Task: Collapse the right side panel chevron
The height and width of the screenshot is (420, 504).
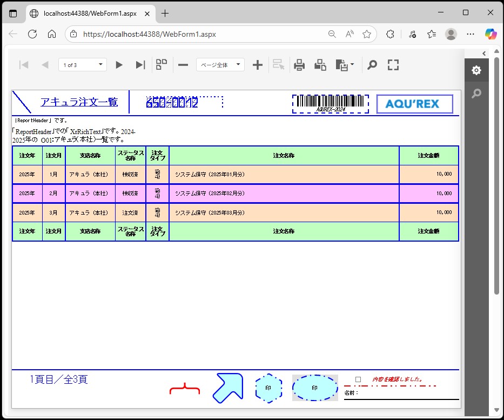Action: [x=484, y=53]
